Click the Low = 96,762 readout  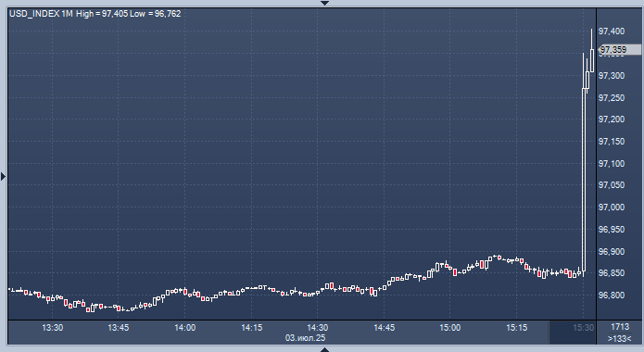(156, 14)
